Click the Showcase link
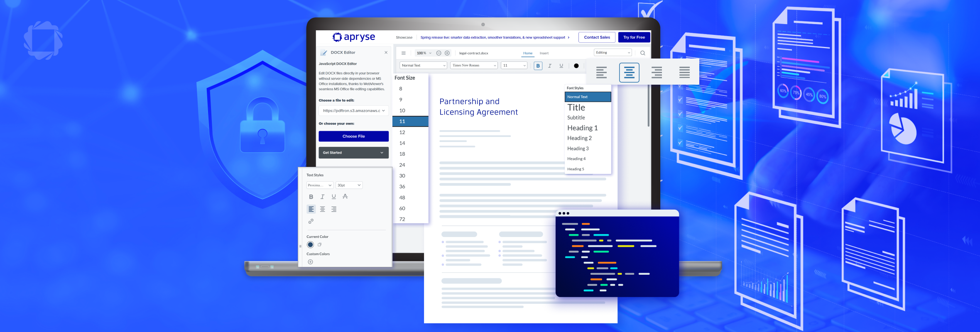The width and height of the screenshot is (980, 332). coord(404,37)
